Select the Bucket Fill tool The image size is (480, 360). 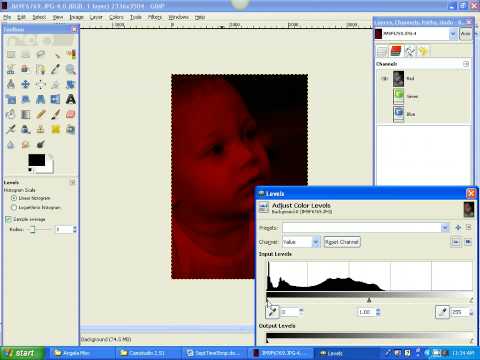11,114
